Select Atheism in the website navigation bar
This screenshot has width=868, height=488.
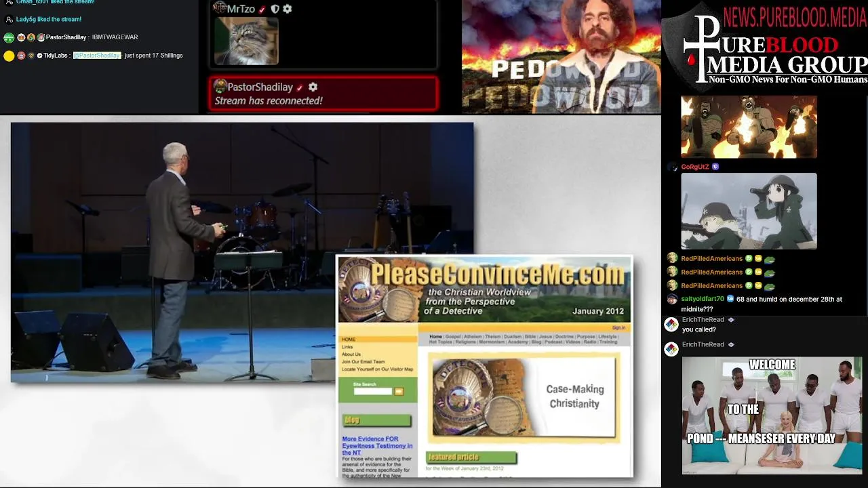click(x=473, y=337)
